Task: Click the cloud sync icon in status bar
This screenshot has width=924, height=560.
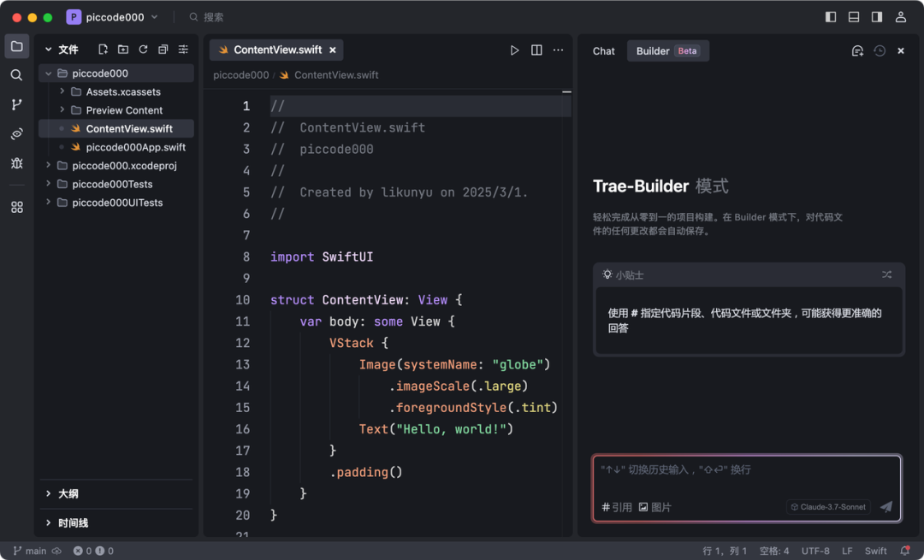Action: 56,551
